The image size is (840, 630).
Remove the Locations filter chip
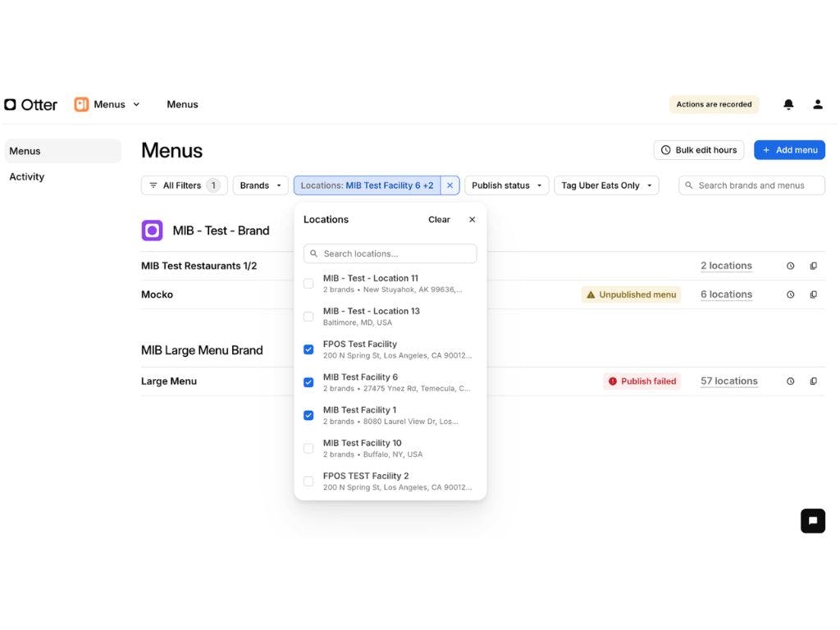(x=450, y=185)
